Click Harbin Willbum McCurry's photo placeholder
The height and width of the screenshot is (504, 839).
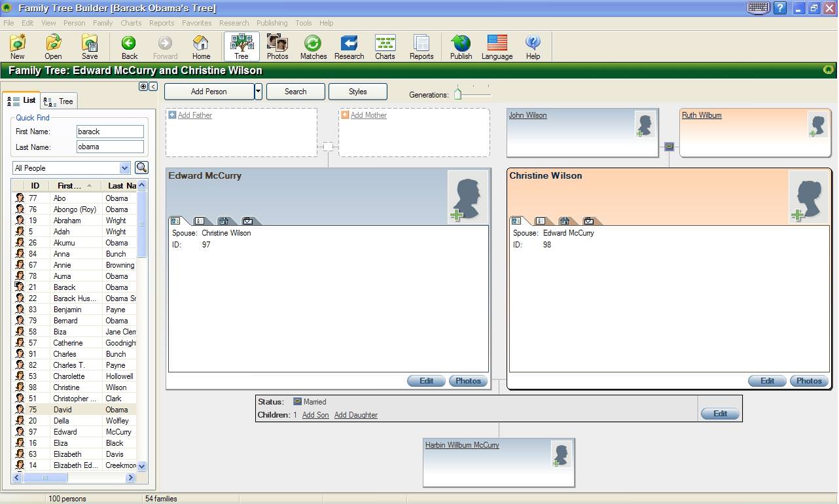(561, 454)
